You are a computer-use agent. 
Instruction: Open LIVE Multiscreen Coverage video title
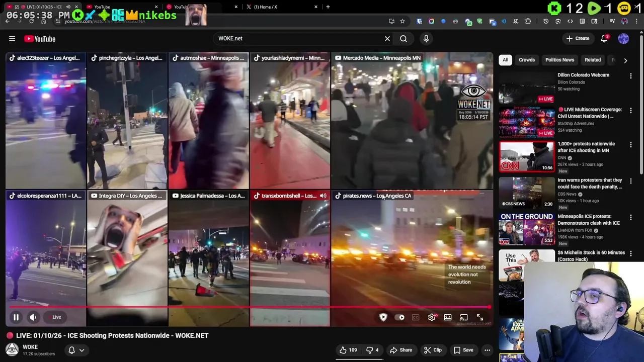coord(590,113)
